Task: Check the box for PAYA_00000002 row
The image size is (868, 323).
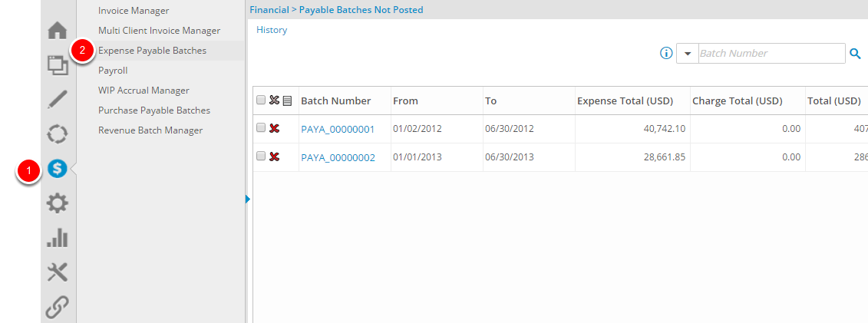Action: (x=261, y=157)
